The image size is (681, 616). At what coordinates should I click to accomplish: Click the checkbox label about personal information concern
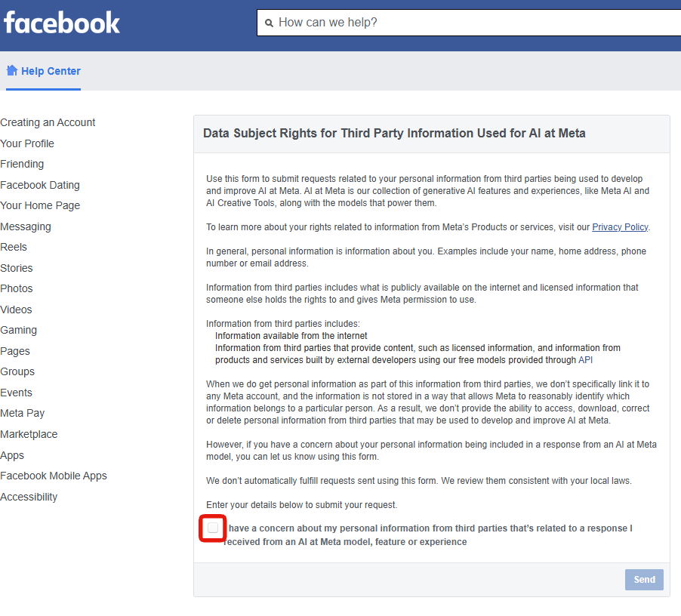[x=428, y=534]
